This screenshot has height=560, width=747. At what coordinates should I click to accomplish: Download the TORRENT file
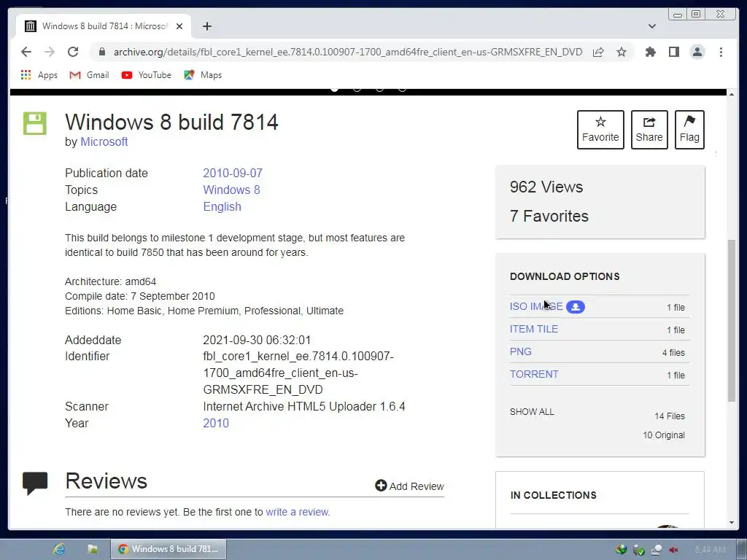pos(534,374)
